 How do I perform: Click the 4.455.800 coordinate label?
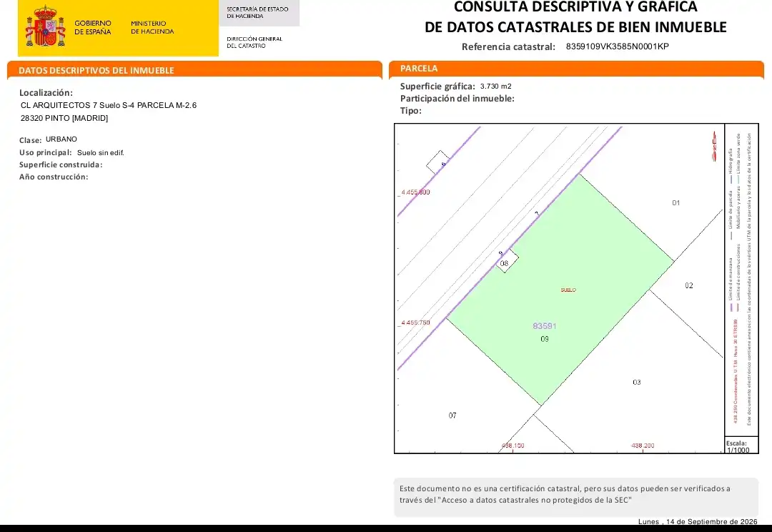pyautogui.click(x=415, y=192)
